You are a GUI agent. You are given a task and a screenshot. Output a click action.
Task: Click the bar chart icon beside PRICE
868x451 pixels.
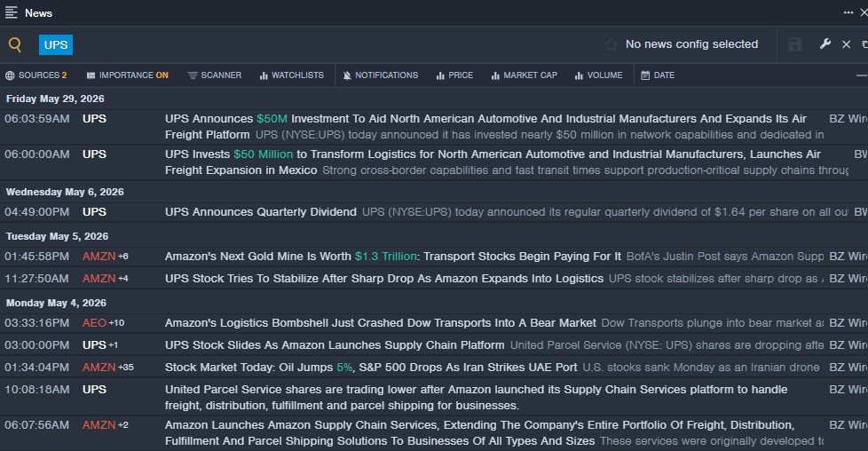[440, 75]
